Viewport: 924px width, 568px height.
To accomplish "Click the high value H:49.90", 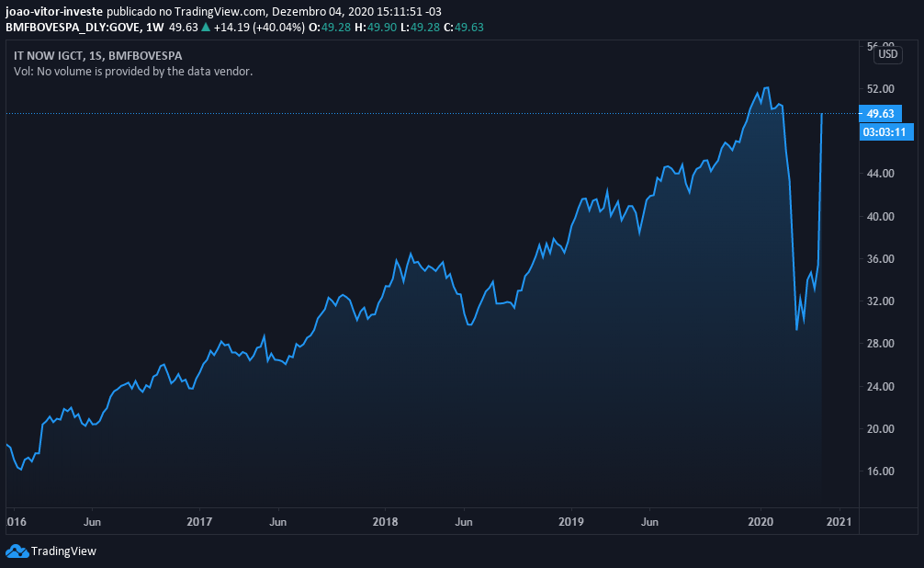I will [376, 28].
